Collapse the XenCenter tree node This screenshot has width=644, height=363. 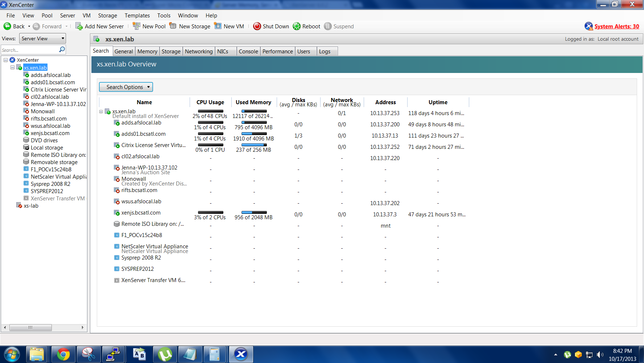tap(5, 60)
